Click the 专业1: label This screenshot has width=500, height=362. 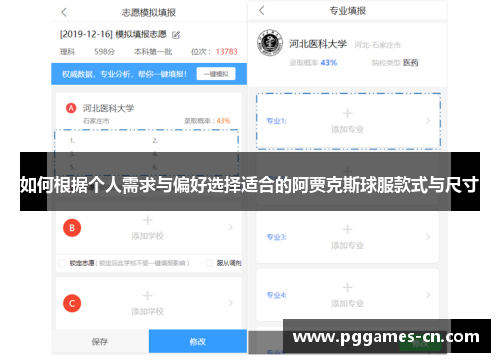tap(277, 121)
